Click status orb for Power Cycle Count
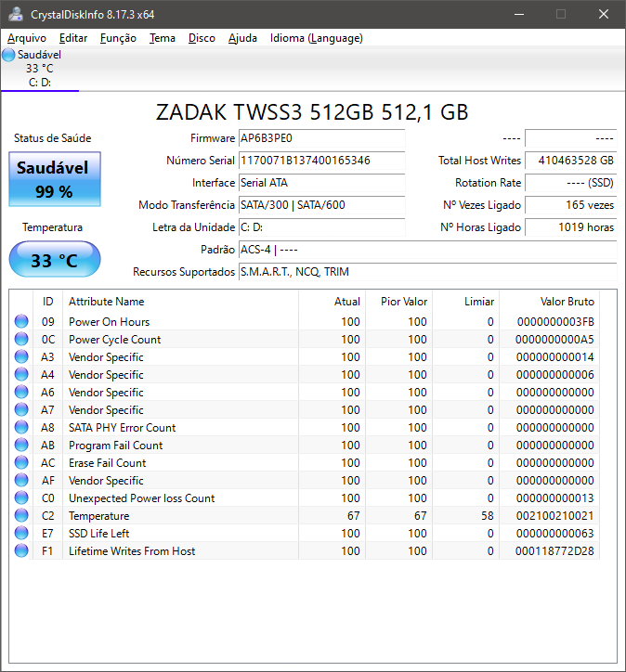 (21, 339)
